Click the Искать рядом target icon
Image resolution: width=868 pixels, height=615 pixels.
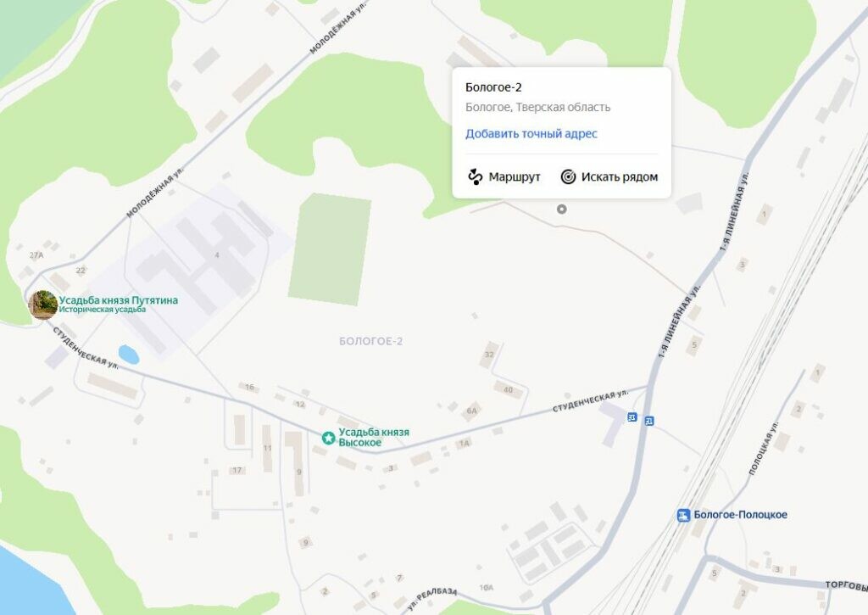coord(568,176)
